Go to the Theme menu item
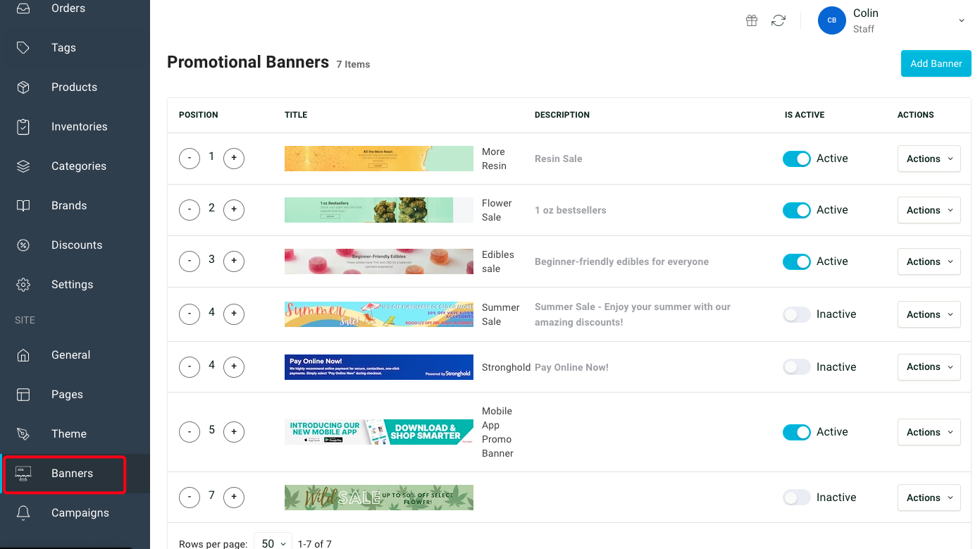The image size is (980, 549). point(68,434)
